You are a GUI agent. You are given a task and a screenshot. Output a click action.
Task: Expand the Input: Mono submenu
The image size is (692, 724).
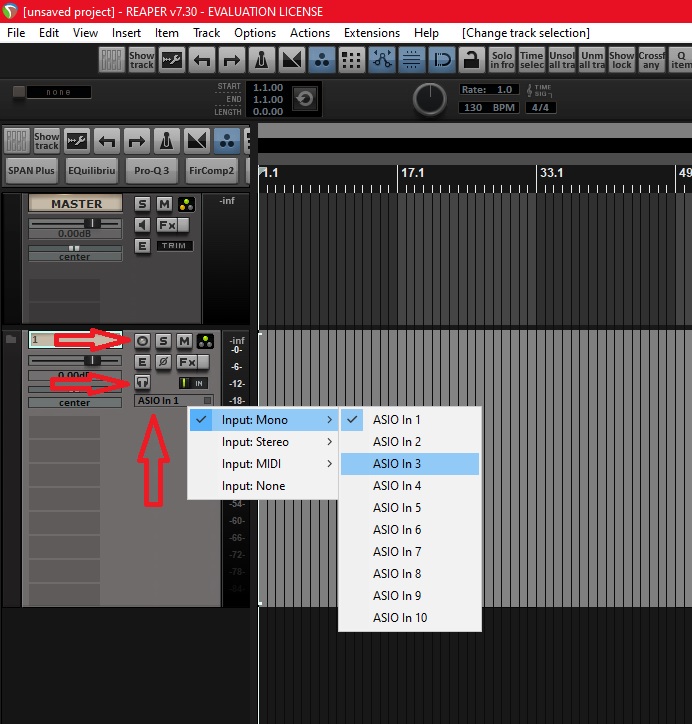point(263,420)
